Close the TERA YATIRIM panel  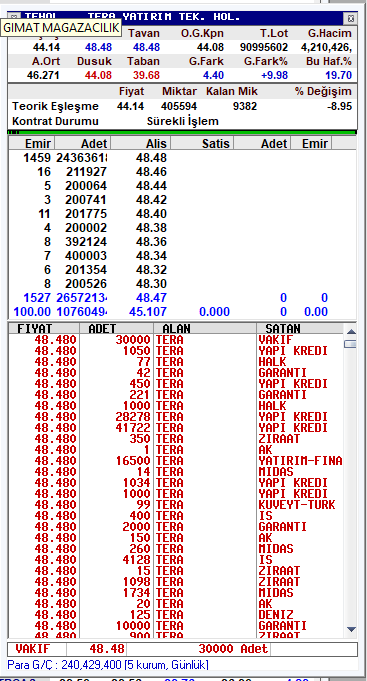point(350,18)
